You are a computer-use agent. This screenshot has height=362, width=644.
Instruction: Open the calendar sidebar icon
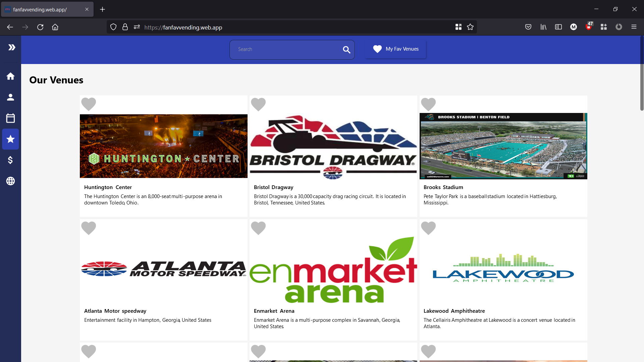(10, 118)
